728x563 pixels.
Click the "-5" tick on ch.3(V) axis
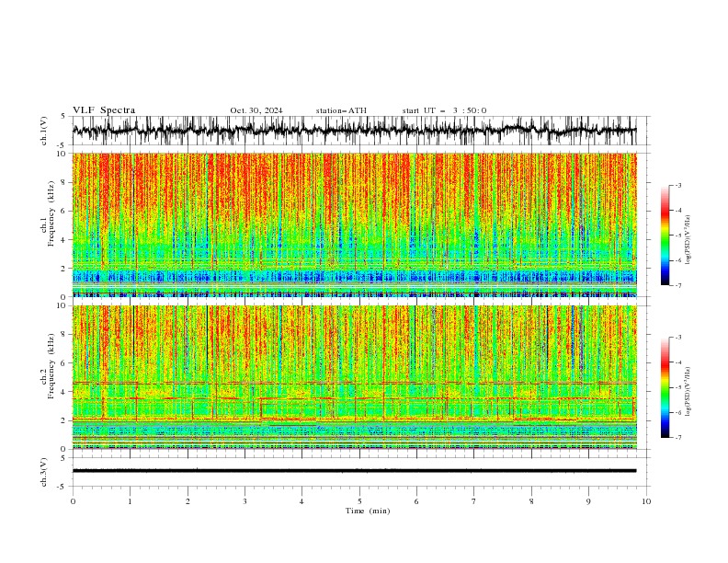(x=63, y=487)
